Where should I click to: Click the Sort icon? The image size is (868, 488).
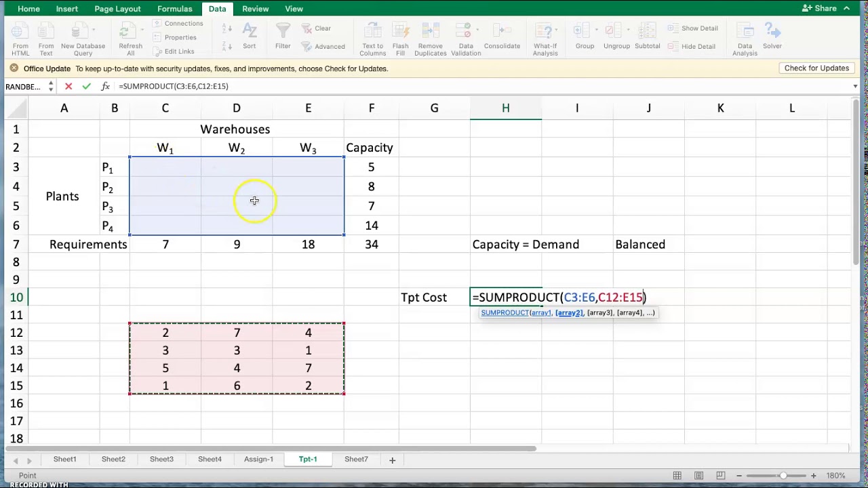pos(250,32)
